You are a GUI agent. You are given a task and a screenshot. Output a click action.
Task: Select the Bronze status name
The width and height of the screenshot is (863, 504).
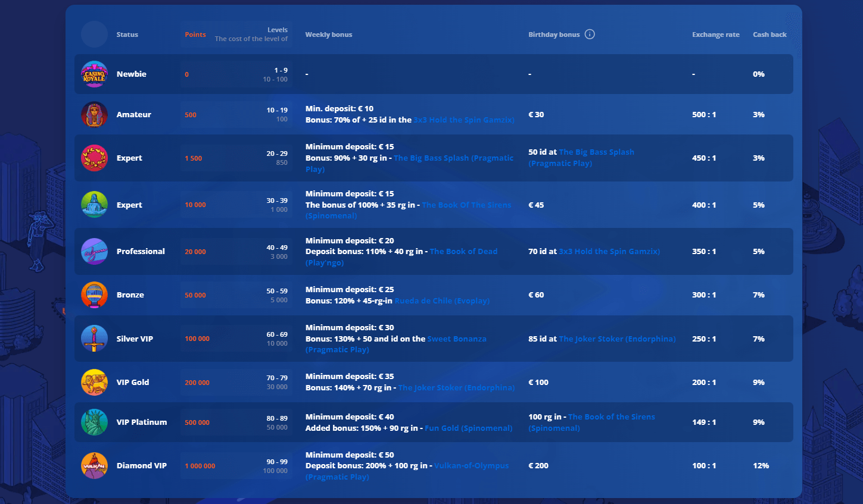(130, 295)
